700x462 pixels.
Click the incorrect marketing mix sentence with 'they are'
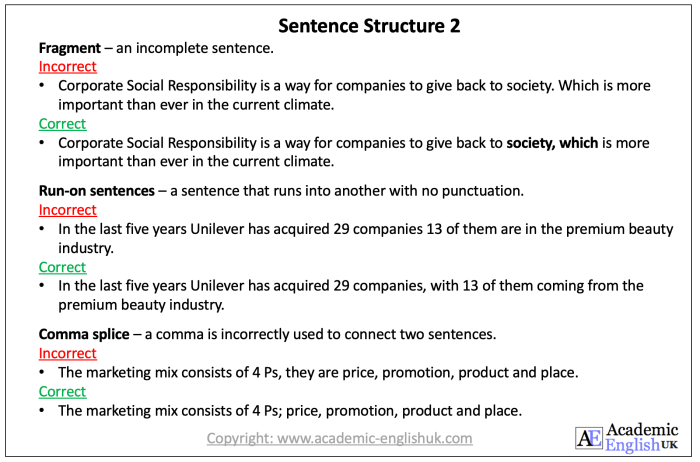[x=318, y=372]
